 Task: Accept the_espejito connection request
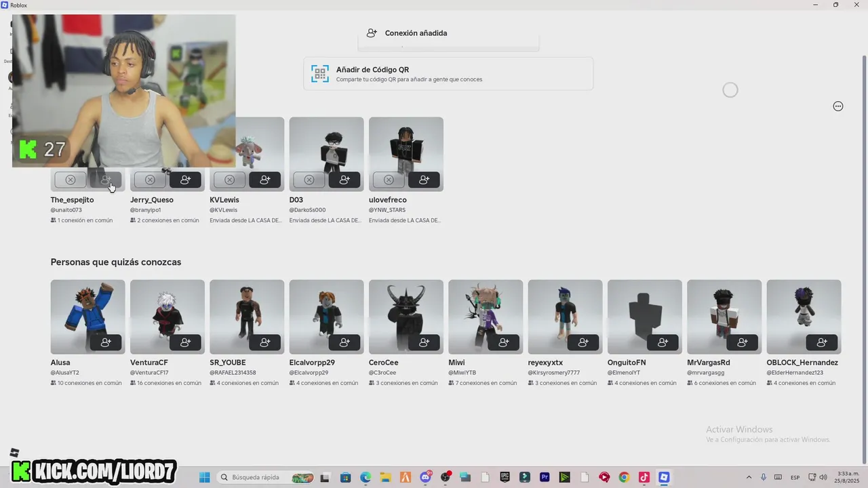(x=106, y=180)
